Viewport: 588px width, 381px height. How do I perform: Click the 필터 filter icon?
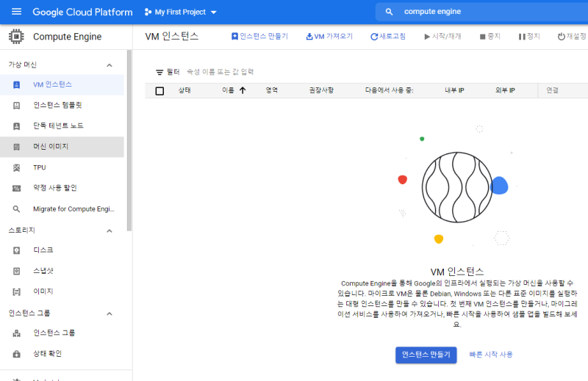[159, 72]
